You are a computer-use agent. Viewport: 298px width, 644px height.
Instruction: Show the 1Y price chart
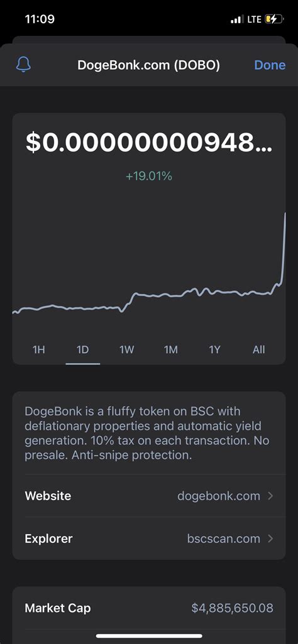214,349
